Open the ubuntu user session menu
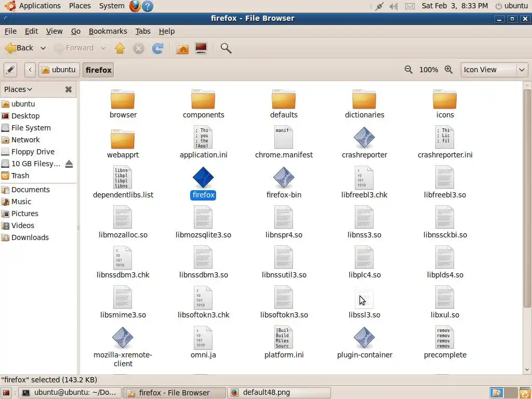This screenshot has height=399, width=532. [x=512, y=6]
